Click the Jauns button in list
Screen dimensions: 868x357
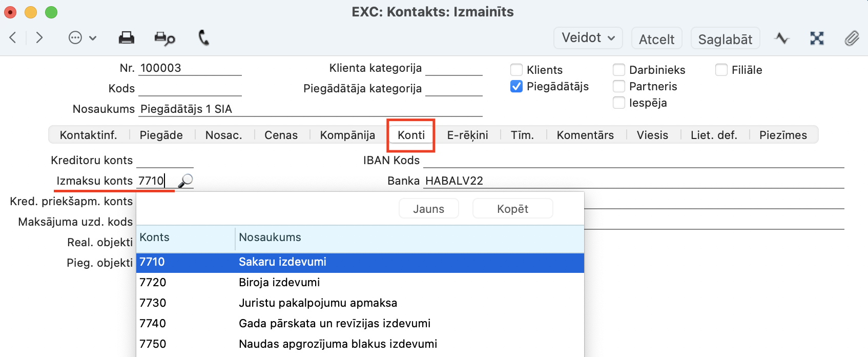click(428, 209)
